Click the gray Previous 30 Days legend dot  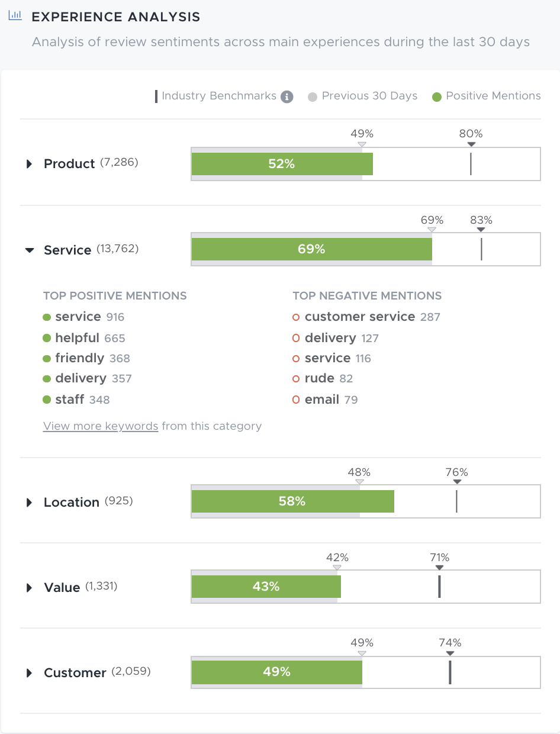313,96
